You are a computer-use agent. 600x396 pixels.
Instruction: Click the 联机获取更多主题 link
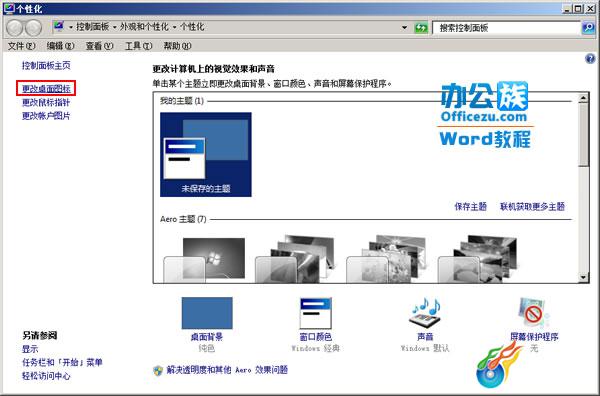click(532, 207)
